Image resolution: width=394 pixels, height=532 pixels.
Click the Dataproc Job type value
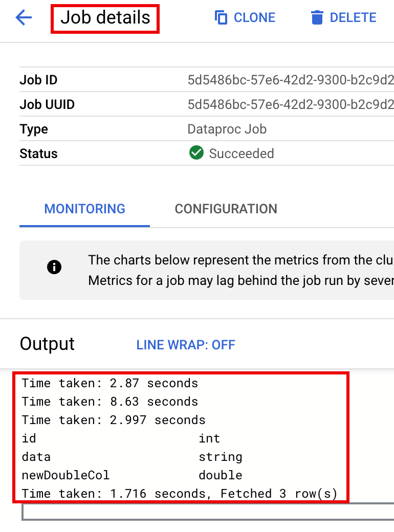pos(227,129)
